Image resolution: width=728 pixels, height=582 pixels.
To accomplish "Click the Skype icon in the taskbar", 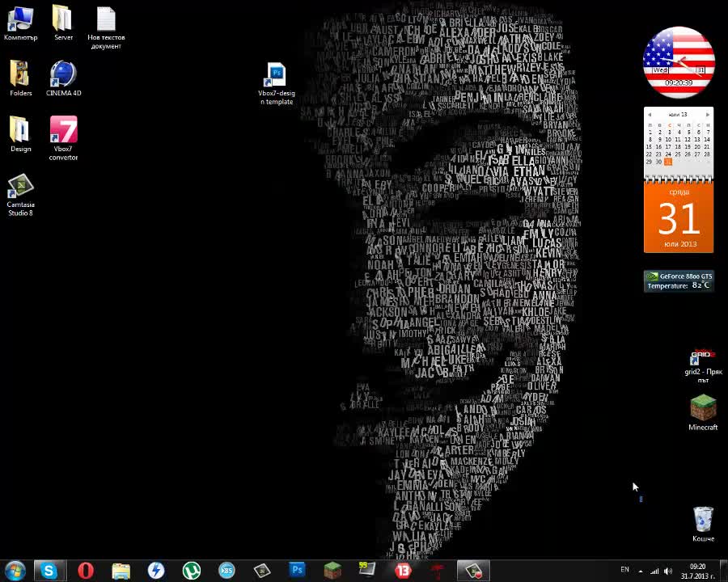I will coord(49,571).
